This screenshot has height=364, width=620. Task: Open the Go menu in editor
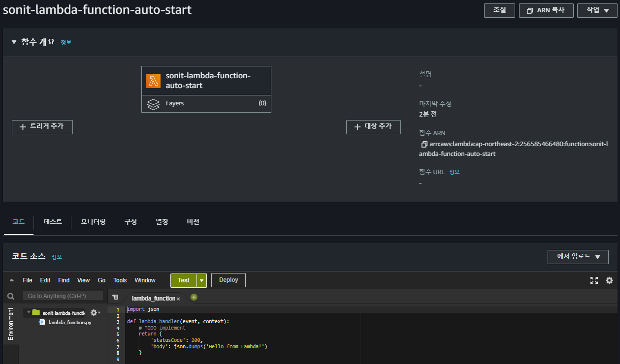coord(101,280)
